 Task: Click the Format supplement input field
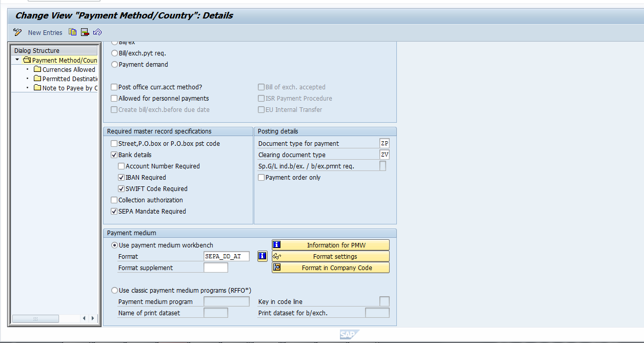coord(216,268)
